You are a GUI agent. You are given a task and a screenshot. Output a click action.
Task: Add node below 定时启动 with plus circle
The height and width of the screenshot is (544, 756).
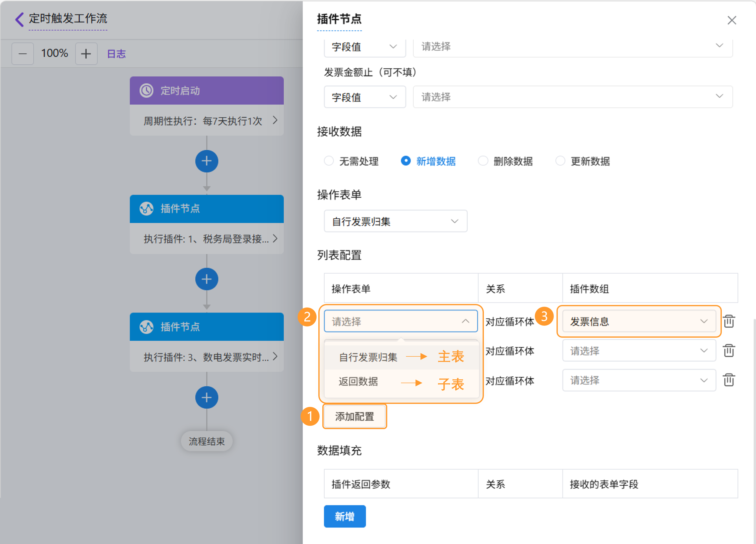point(206,161)
